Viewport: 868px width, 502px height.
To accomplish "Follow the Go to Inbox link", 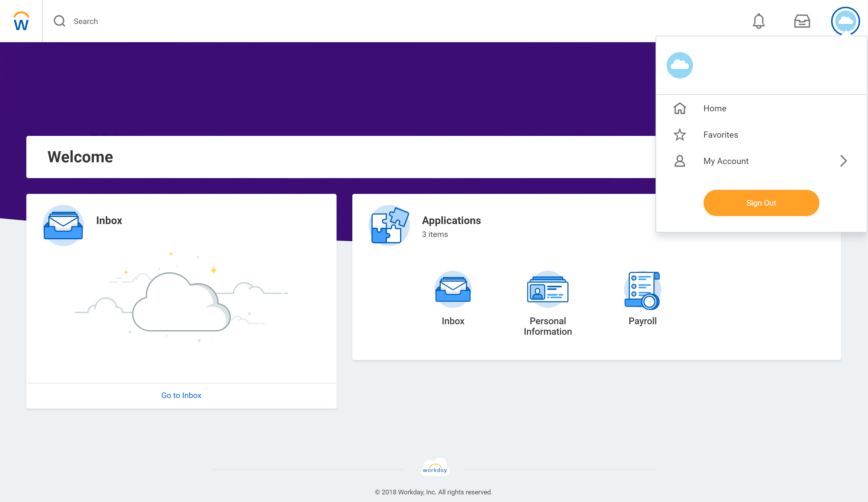I will (x=181, y=395).
